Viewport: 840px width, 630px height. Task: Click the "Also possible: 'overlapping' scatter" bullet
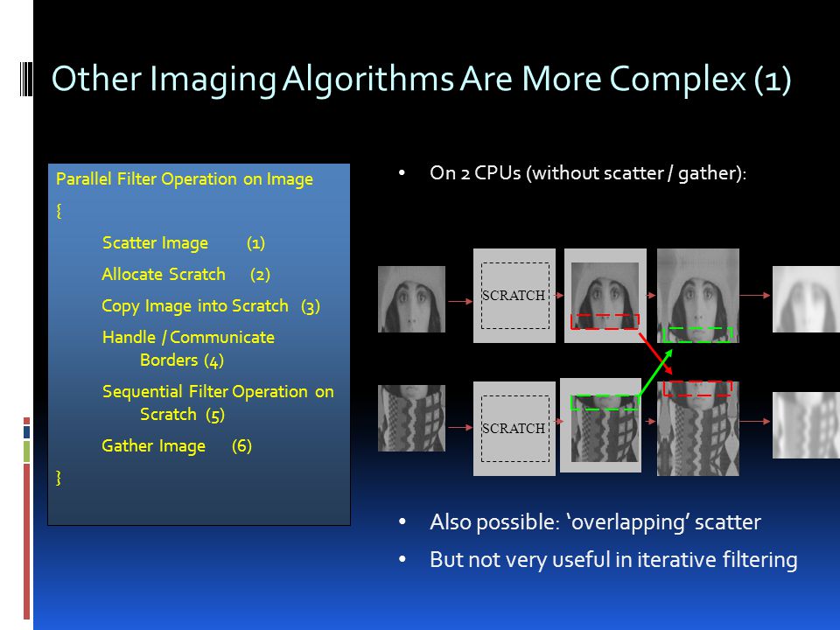[x=595, y=522]
